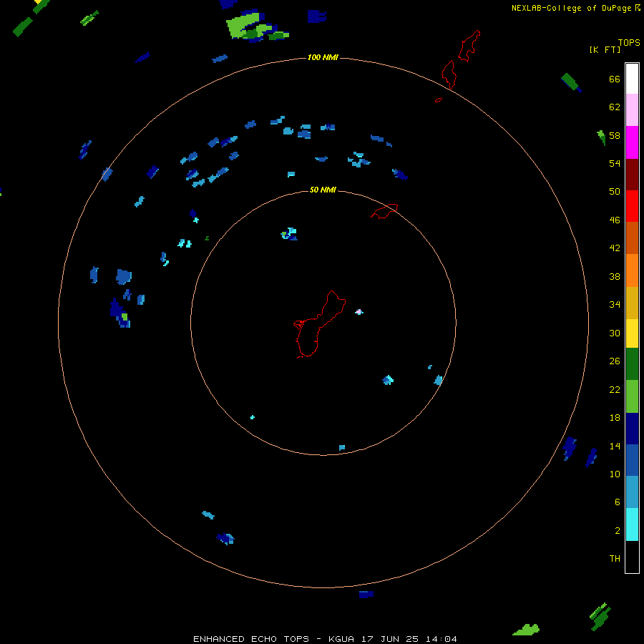
Task: Click the "30" legend value
Action: click(615, 333)
